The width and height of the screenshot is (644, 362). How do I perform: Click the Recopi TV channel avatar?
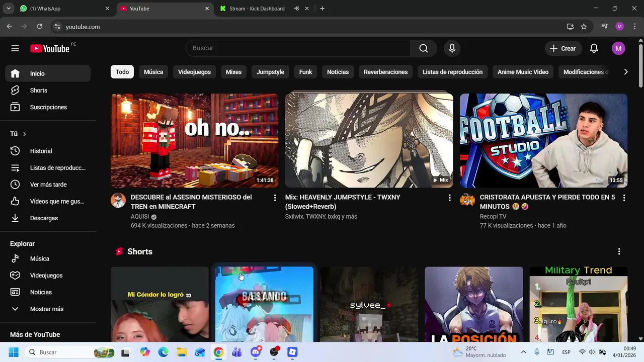(x=467, y=200)
